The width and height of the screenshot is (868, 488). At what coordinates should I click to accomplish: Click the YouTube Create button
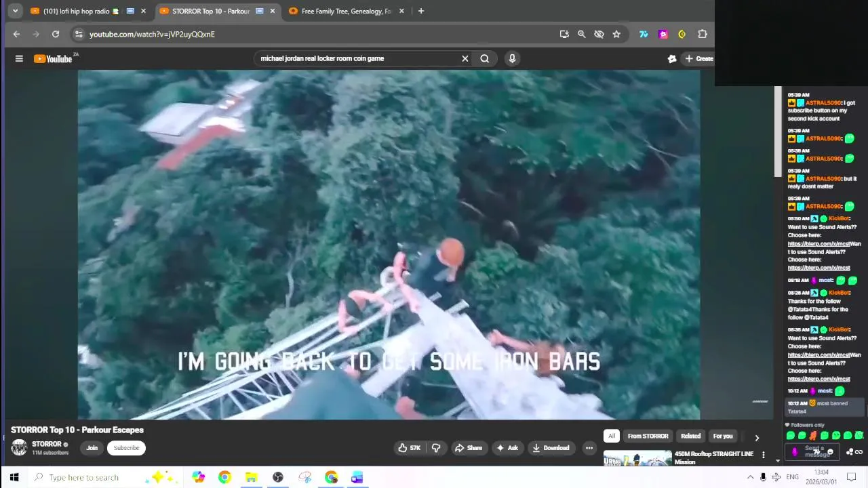point(698,58)
